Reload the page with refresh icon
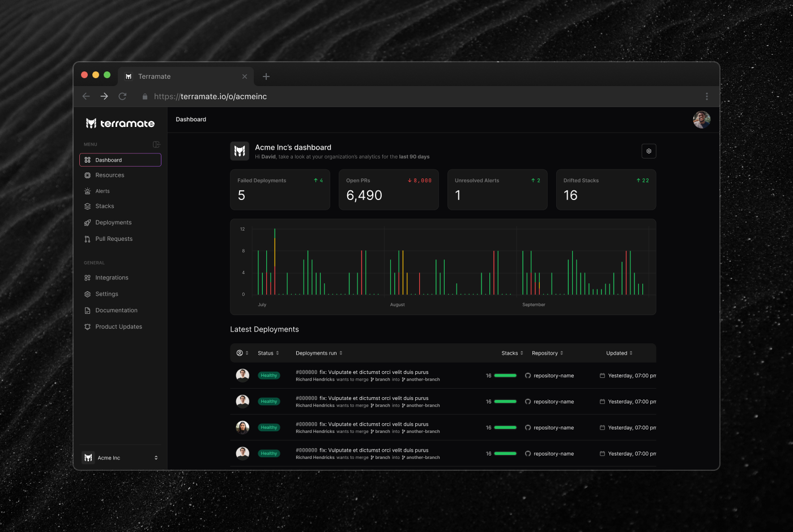Viewport: 793px width, 532px height. [122, 96]
